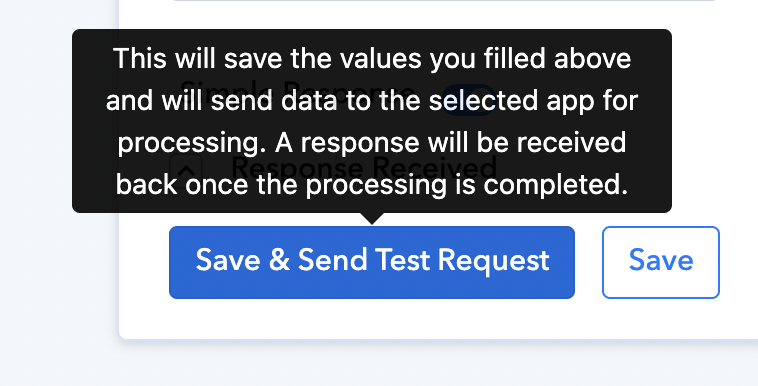Viewport: 758px width, 386px height.
Task: Select the input field edge above tooltip
Action: pos(444,1)
